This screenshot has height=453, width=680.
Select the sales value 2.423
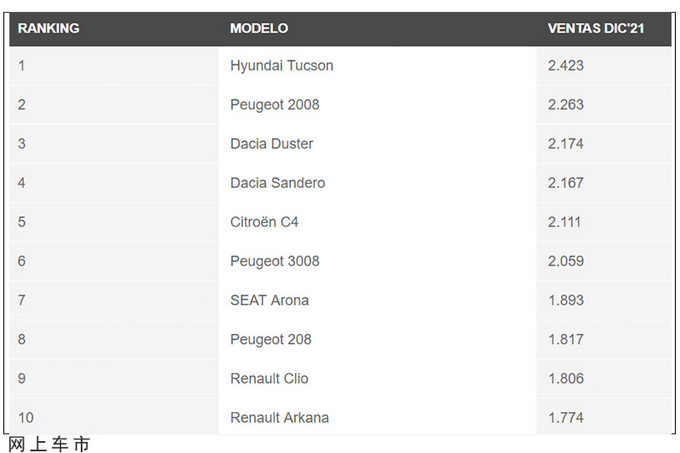566,66
